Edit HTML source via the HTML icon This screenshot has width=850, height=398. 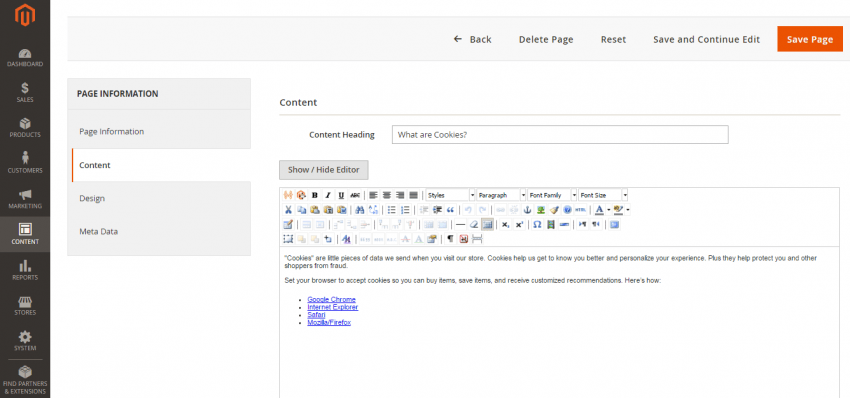[x=581, y=210]
